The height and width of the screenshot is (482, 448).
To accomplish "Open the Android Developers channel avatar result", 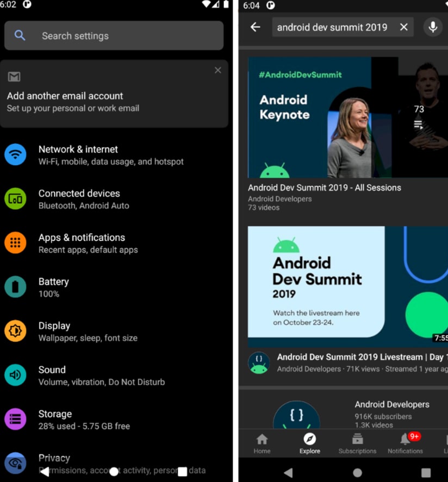I will [296, 415].
